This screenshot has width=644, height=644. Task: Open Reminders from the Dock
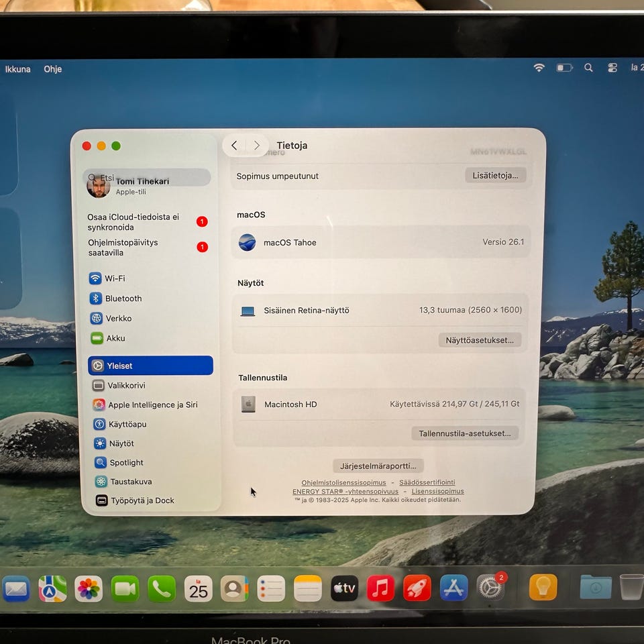click(271, 588)
